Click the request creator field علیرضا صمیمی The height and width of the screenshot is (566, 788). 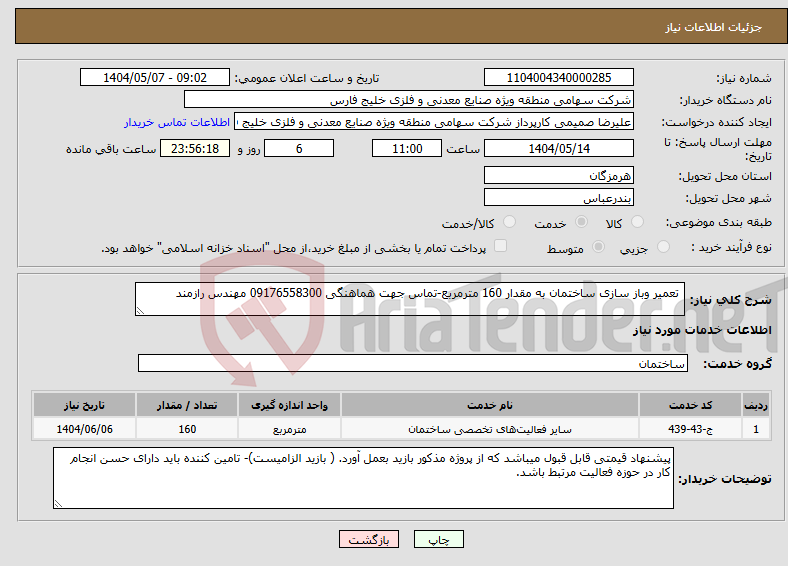[x=434, y=122]
